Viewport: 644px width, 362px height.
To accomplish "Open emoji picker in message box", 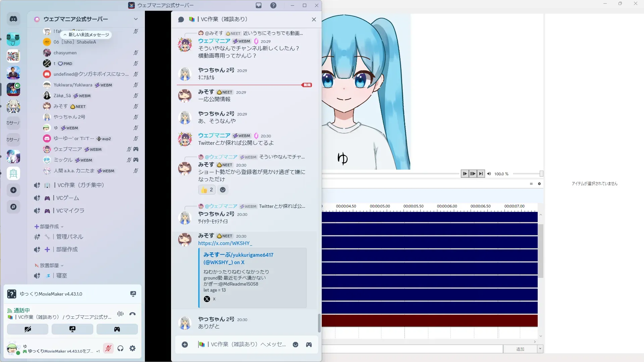I will tap(296, 345).
